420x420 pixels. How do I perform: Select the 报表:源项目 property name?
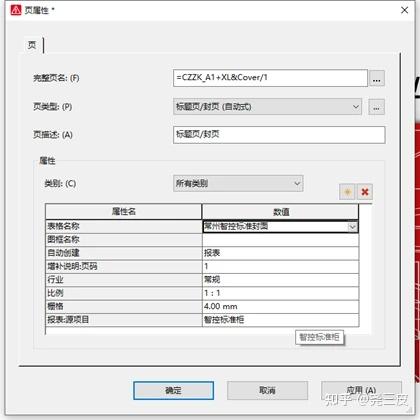[x=124, y=320]
